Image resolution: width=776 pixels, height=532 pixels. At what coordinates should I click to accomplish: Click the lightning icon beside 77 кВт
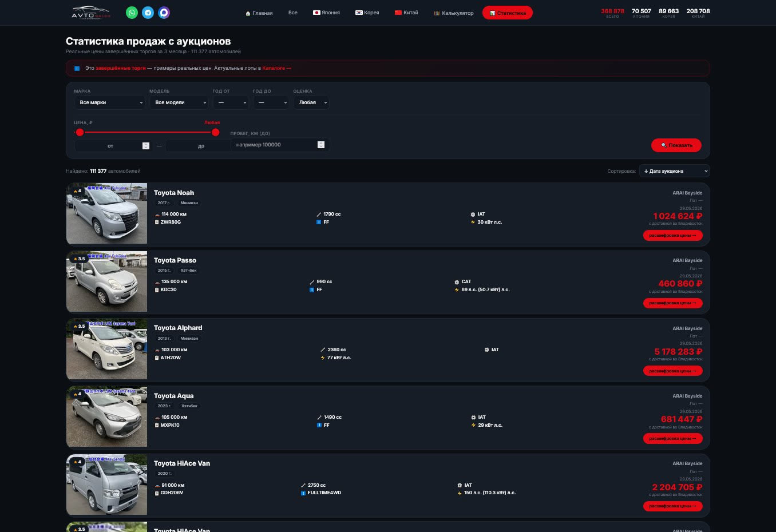323,358
